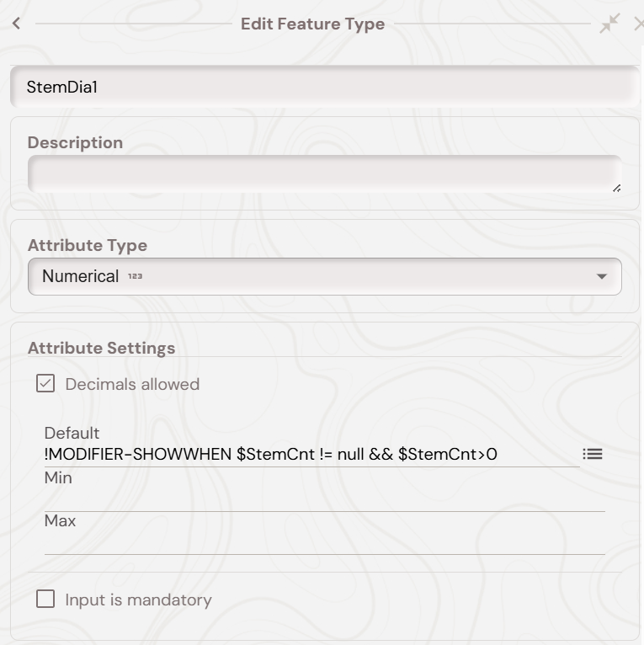Click the Decimals allowed label text

click(x=132, y=384)
